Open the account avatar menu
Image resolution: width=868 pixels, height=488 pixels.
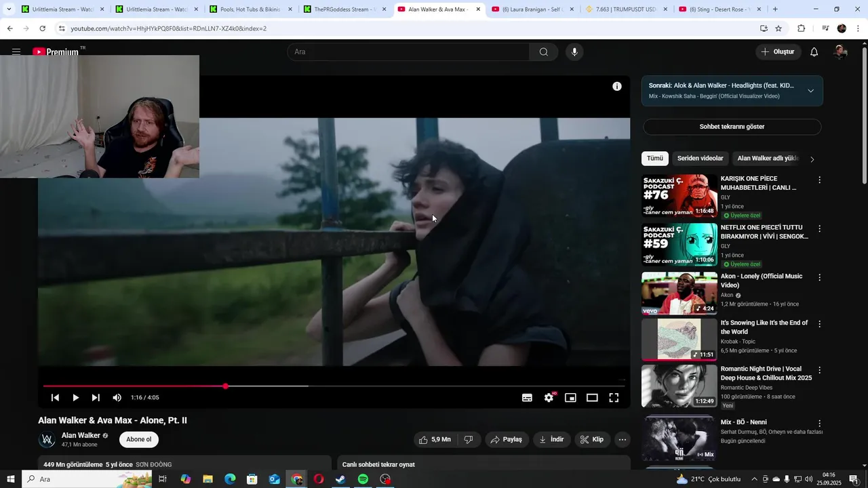[x=840, y=52]
